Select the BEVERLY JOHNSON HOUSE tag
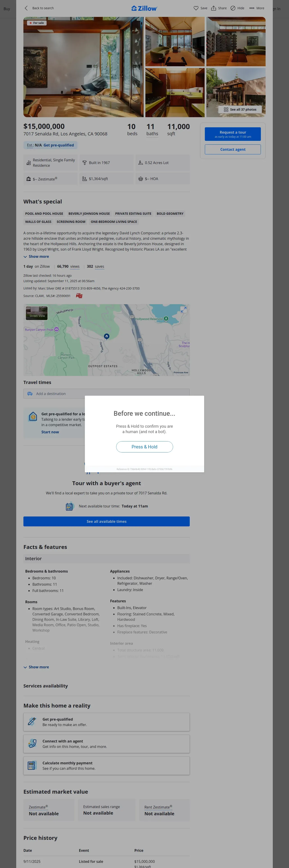Screen dimensions: 289x868 click(89, 214)
